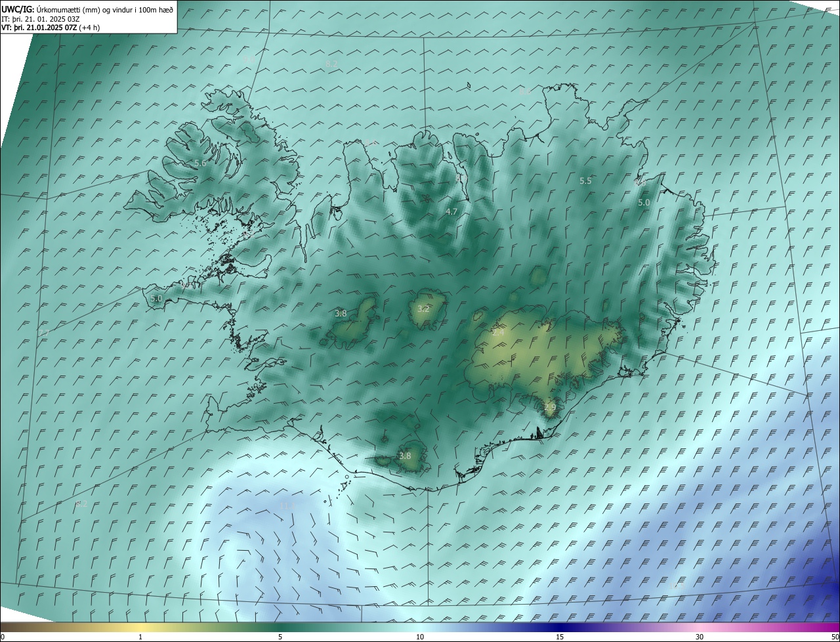This screenshot has height=642, width=840.
Task: Click the color scale label 5
Action: click(280, 637)
